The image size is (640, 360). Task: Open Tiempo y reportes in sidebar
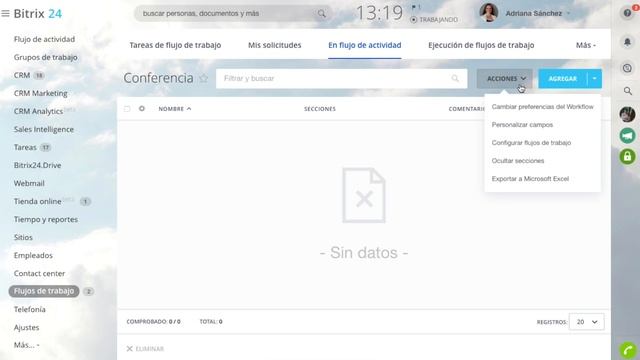click(46, 219)
